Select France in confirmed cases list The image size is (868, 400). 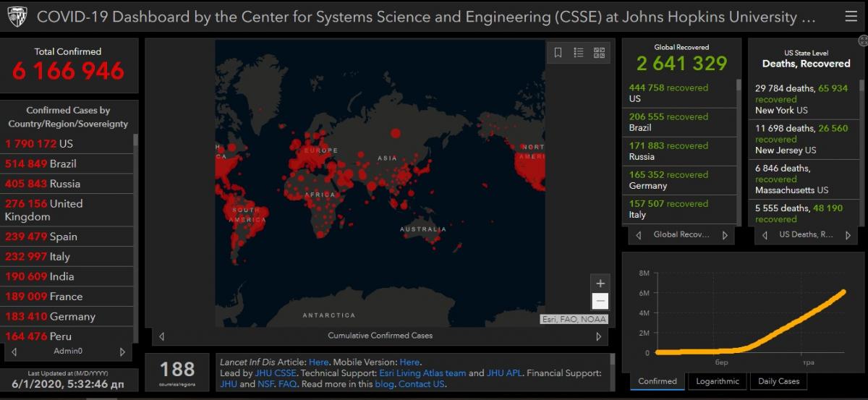(67, 297)
